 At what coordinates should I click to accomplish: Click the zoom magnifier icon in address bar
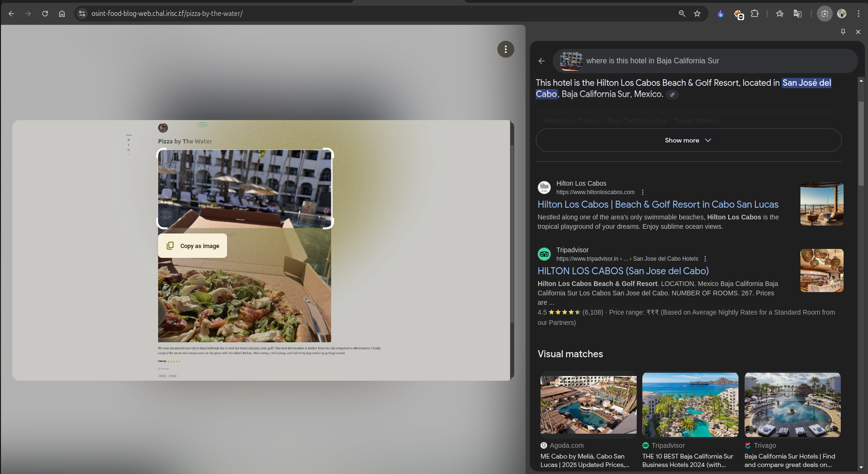tap(682, 14)
